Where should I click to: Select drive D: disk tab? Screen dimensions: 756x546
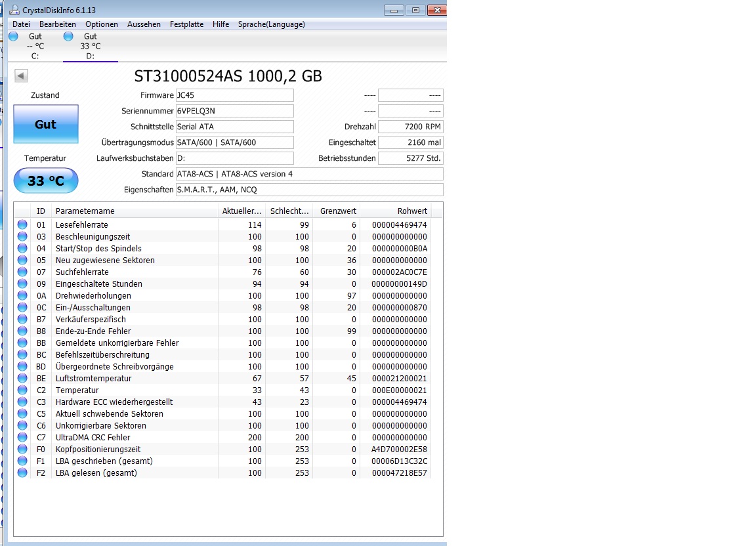click(x=90, y=47)
